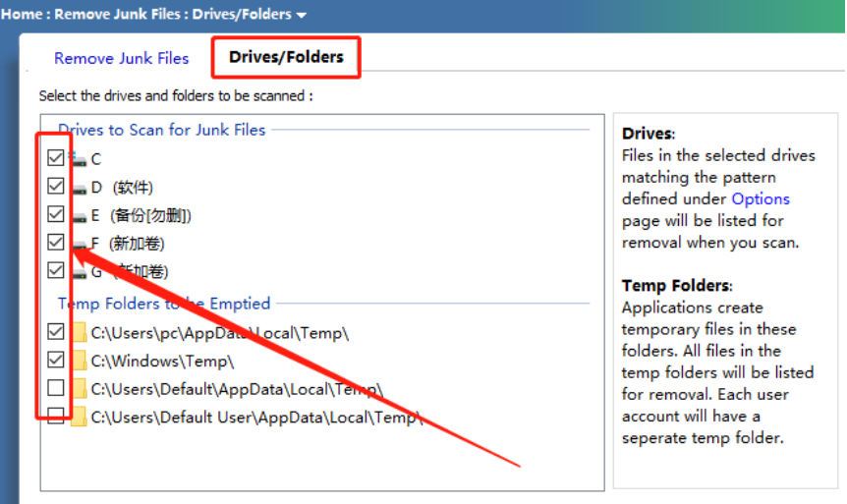Select the C:\Windows\Temp\ path text
847x504 pixels.
[162, 361]
